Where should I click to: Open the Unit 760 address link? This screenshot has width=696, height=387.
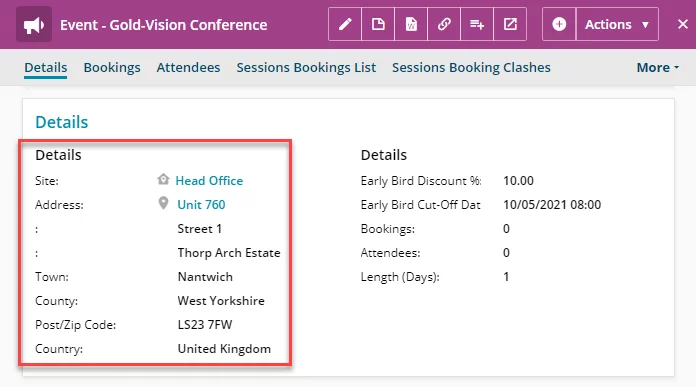pyautogui.click(x=201, y=205)
